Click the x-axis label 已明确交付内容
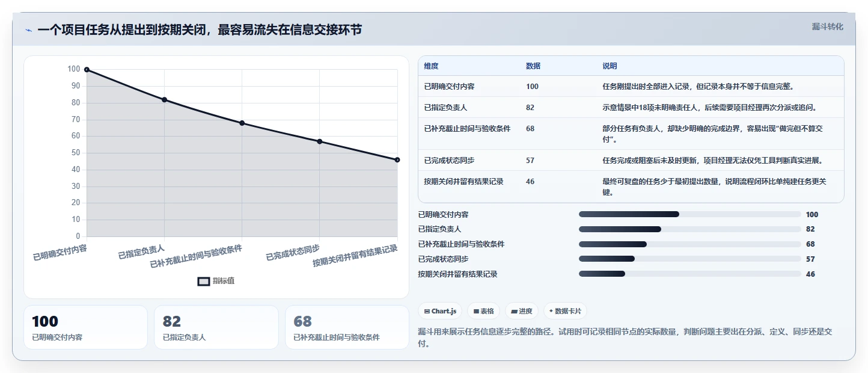 (x=60, y=253)
